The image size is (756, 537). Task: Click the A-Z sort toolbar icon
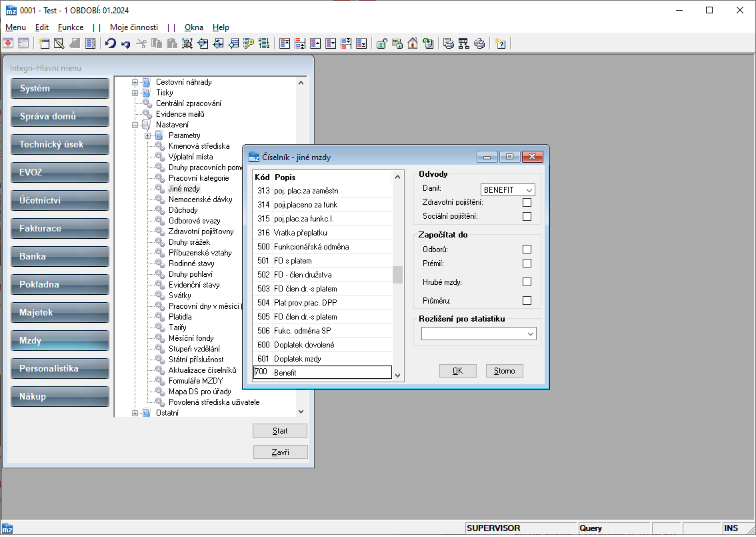(x=264, y=43)
